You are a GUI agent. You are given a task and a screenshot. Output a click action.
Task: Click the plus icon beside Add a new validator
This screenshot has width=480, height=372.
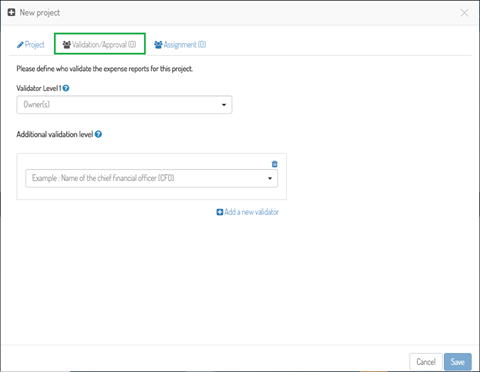point(220,212)
